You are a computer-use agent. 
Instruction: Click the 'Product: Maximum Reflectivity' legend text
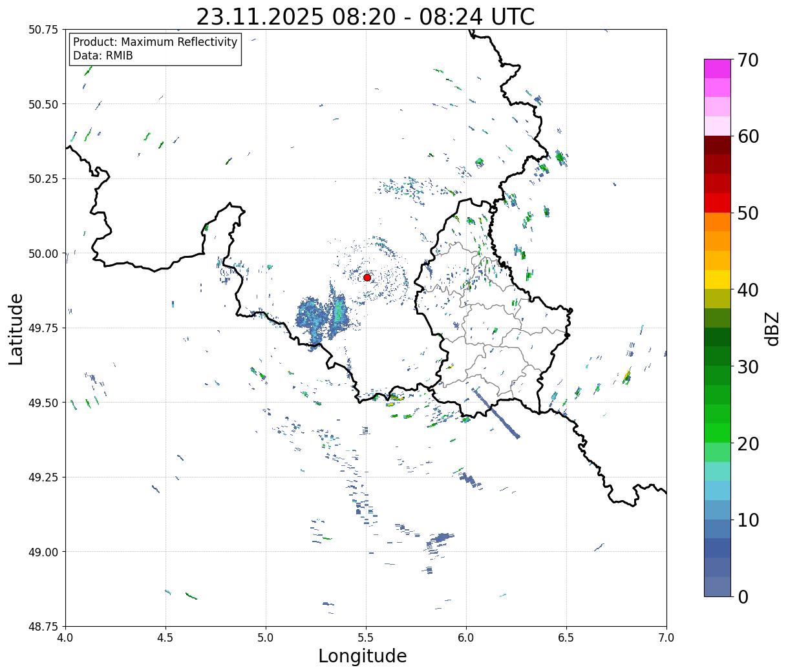(155, 43)
